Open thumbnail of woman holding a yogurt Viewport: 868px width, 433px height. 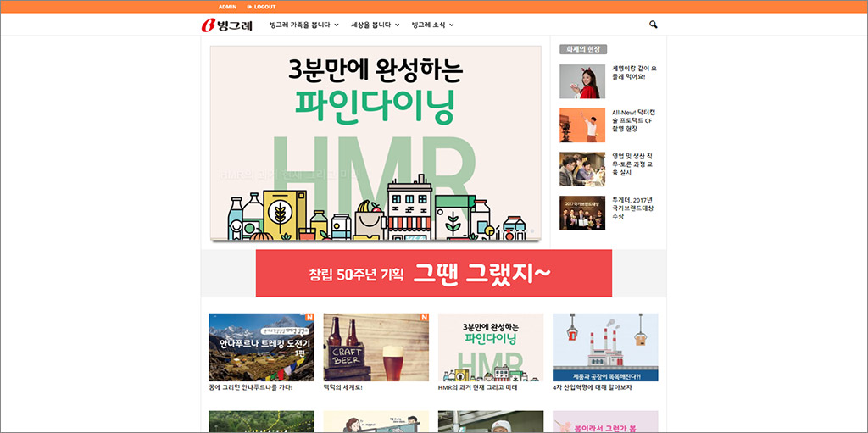[581, 81]
